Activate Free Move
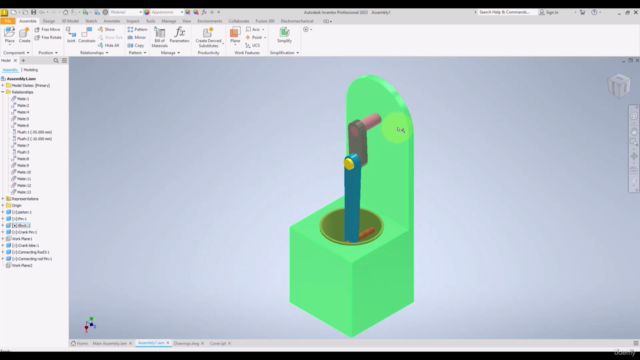Viewport: 640px width, 360px height. click(47, 29)
